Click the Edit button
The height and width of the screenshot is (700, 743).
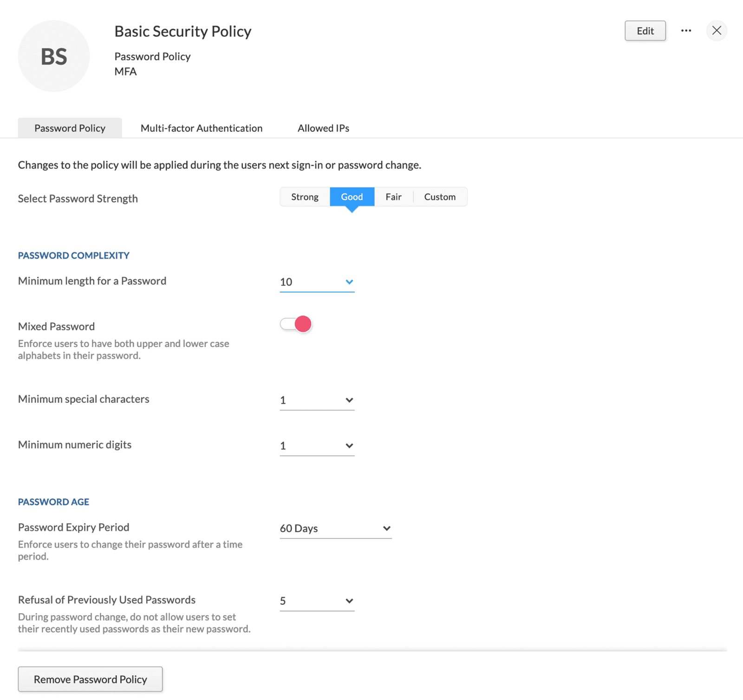[645, 31]
